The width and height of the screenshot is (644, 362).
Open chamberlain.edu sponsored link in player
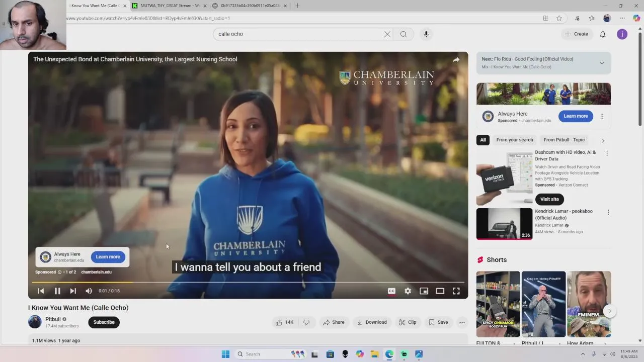click(x=96, y=272)
